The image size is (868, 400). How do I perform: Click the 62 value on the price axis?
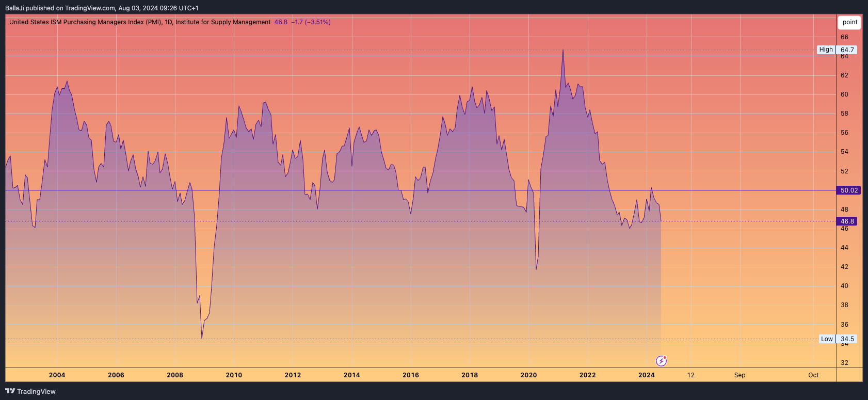(x=844, y=75)
